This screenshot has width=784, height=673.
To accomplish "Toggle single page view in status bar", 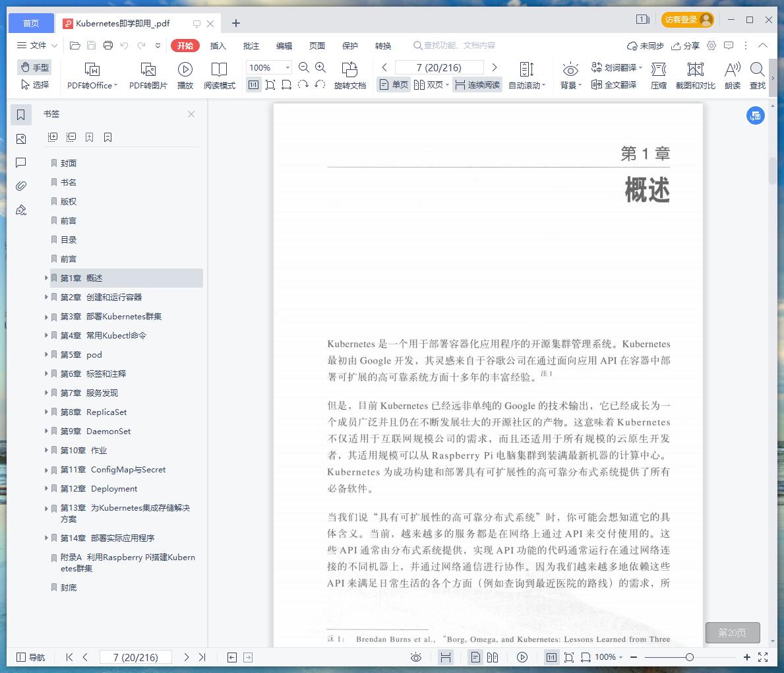I will [476, 657].
